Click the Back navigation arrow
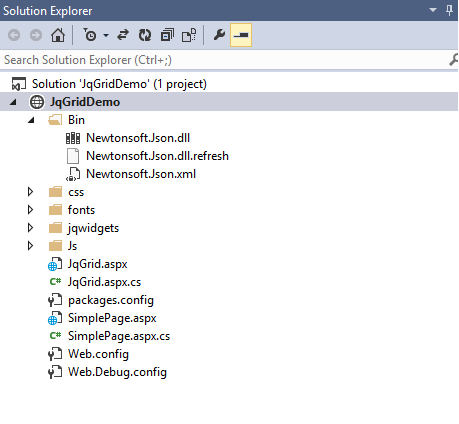 tap(14, 35)
